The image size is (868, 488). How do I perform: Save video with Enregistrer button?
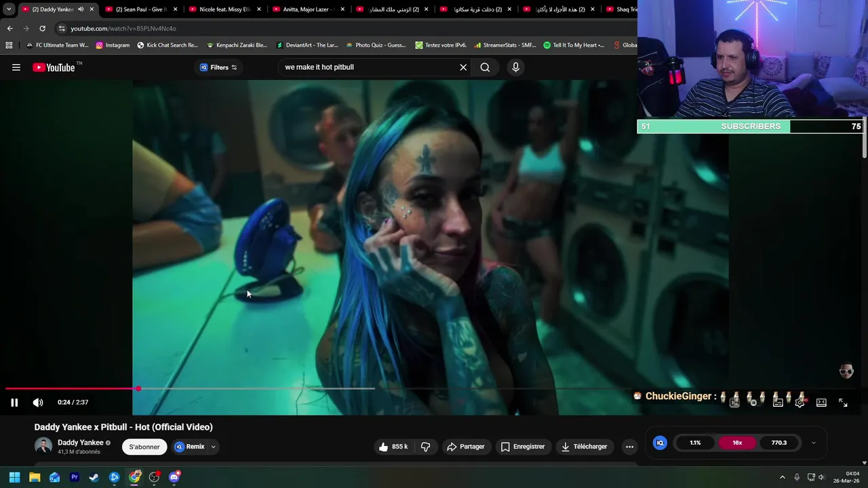(x=522, y=447)
